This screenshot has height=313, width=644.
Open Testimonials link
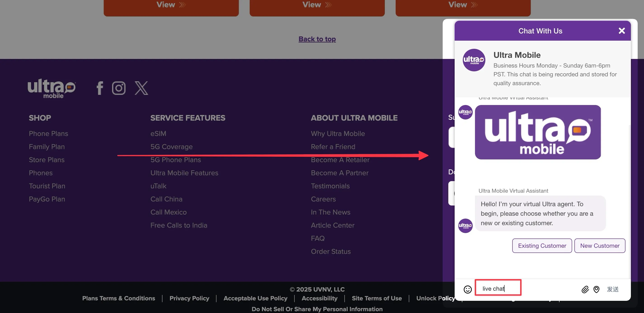(x=330, y=186)
